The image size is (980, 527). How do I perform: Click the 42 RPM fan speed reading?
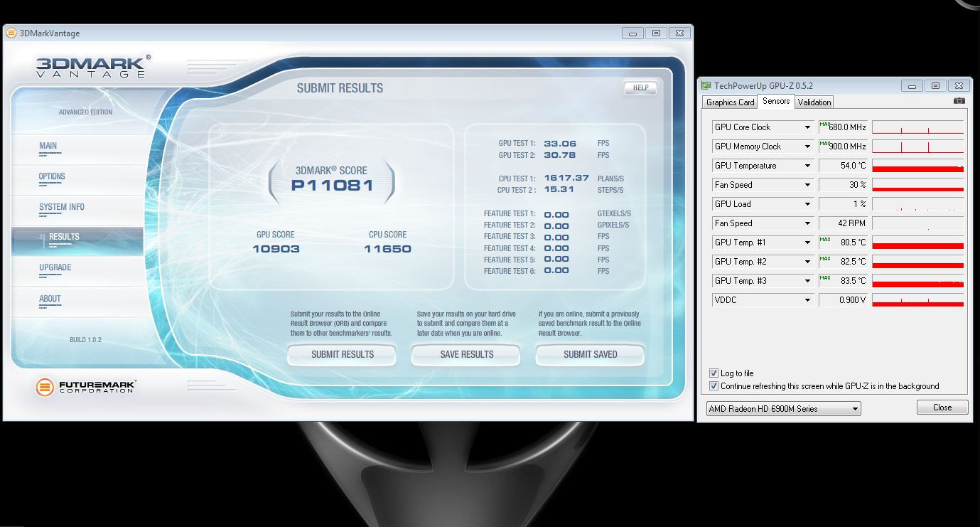click(x=844, y=223)
